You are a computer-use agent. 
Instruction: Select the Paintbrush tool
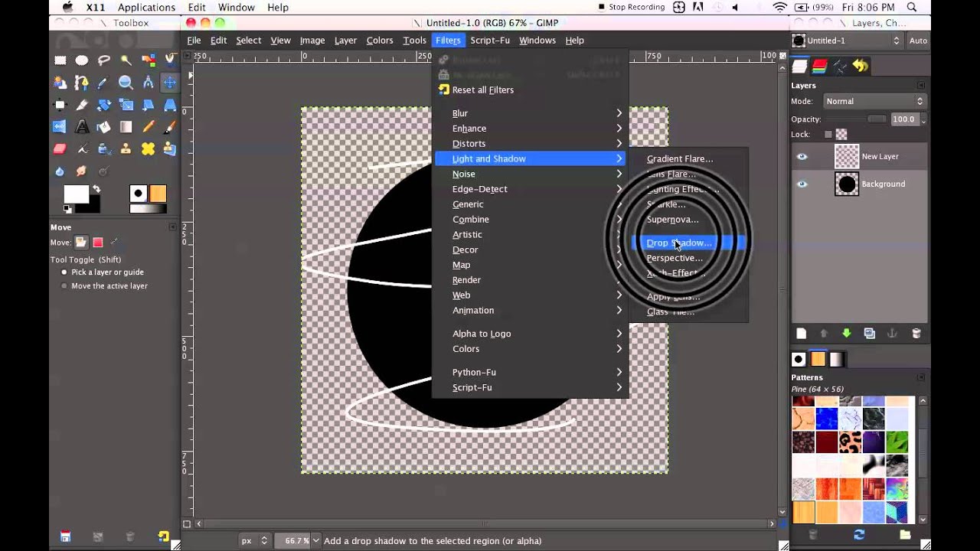[x=170, y=127]
